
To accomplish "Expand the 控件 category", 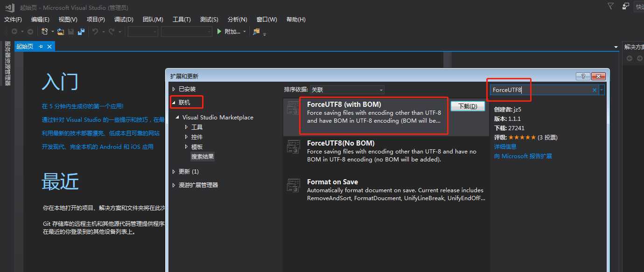I will 186,137.
